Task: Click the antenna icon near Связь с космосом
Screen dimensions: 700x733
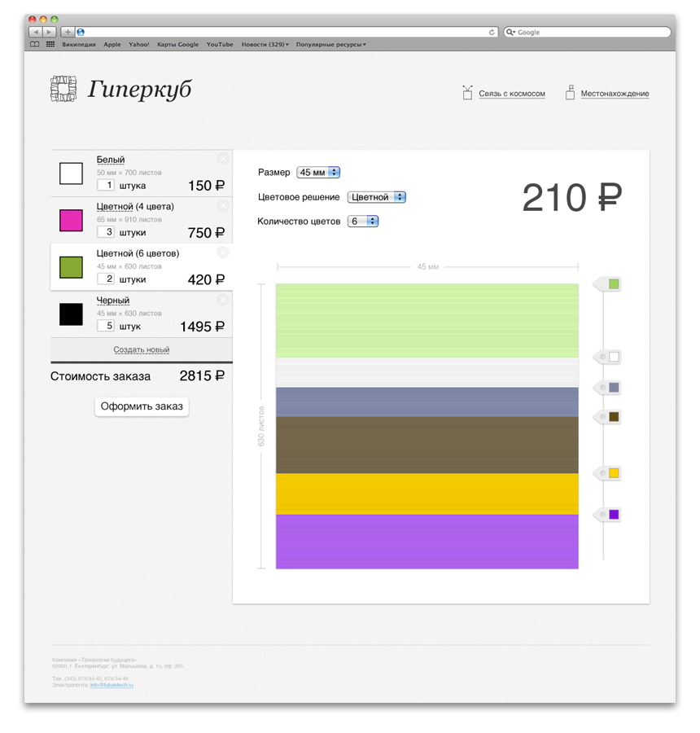Action: [467, 93]
